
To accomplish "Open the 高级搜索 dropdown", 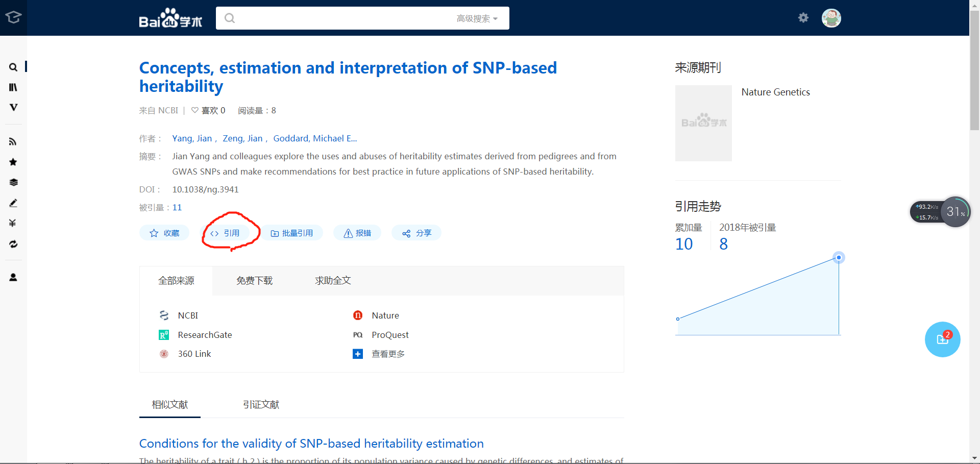I will (x=477, y=18).
